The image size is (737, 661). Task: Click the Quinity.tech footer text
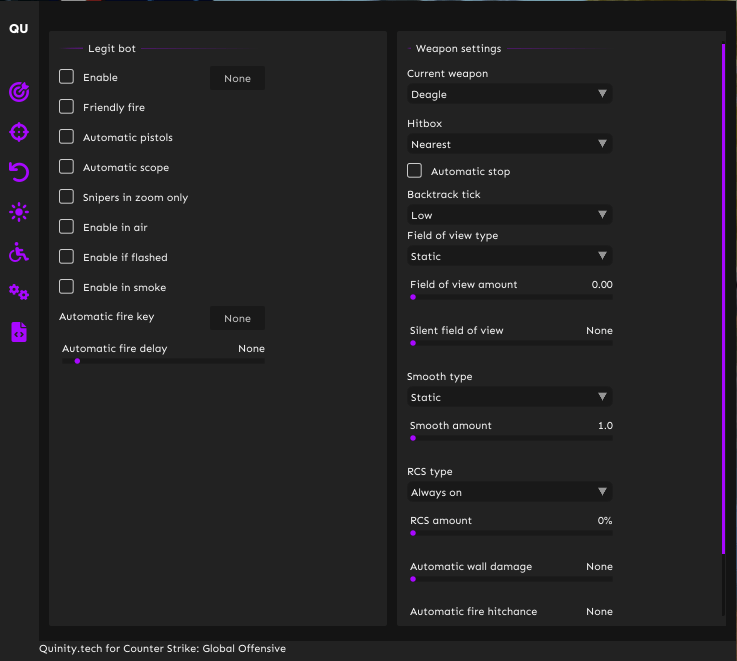tap(162, 648)
